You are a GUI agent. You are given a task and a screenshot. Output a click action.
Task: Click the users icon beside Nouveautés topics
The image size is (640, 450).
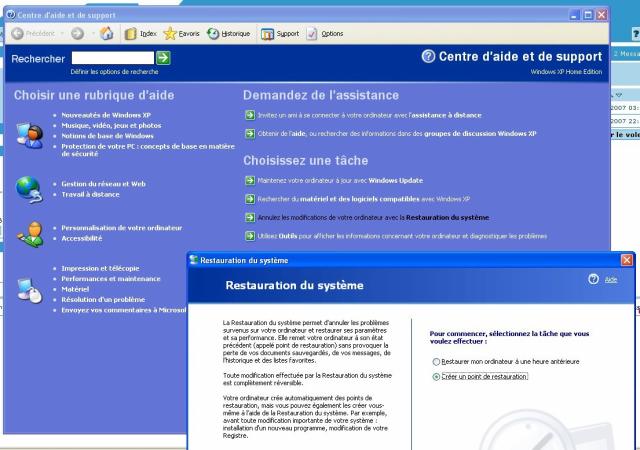click(29, 135)
